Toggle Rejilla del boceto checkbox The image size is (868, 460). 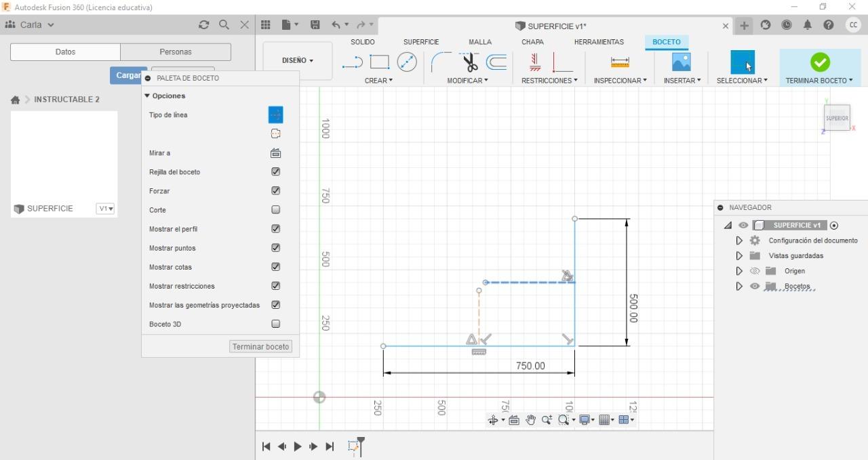(x=276, y=172)
